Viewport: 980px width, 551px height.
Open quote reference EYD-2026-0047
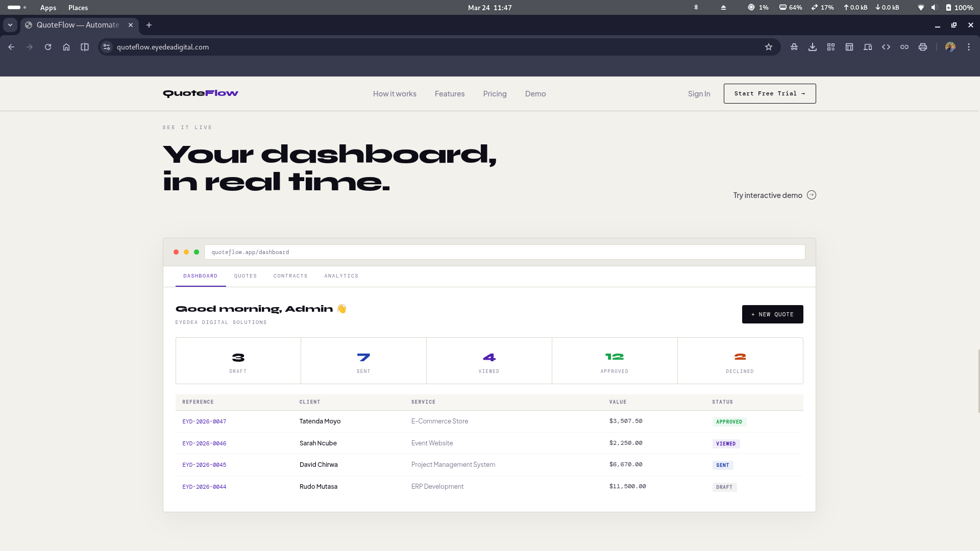[x=204, y=422]
